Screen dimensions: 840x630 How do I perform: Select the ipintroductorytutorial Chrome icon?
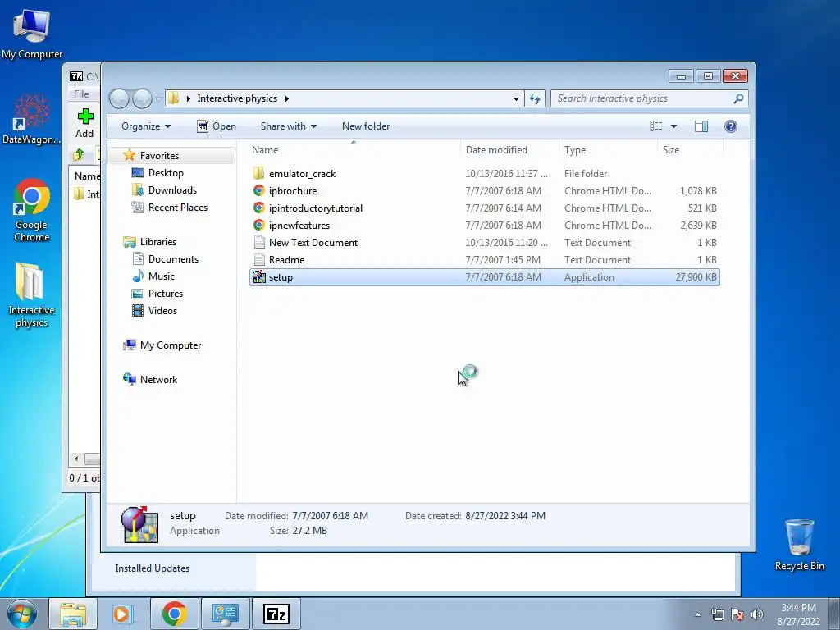pos(258,208)
